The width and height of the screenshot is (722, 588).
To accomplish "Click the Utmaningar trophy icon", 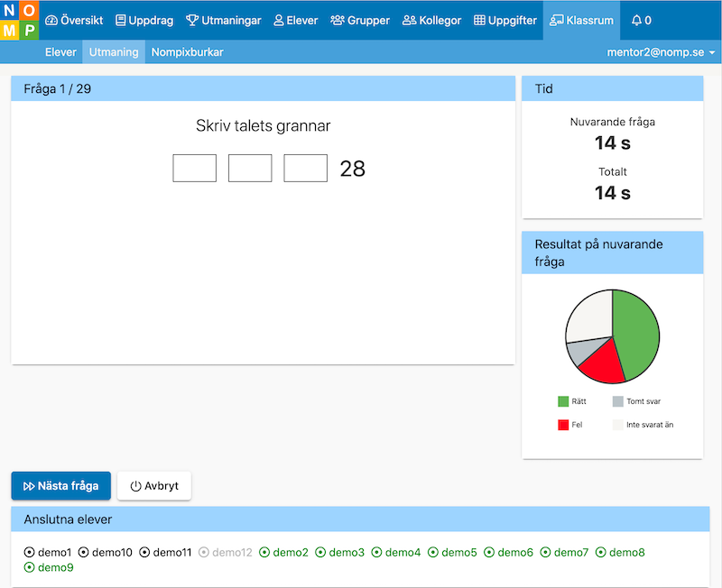I will tap(191, 20).
